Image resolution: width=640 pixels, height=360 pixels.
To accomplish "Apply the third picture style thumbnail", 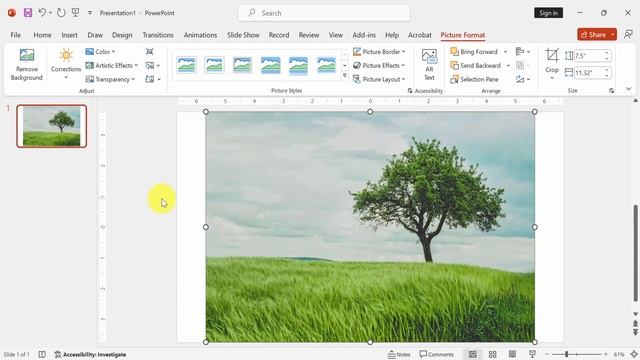I will (x=242, y=65).
